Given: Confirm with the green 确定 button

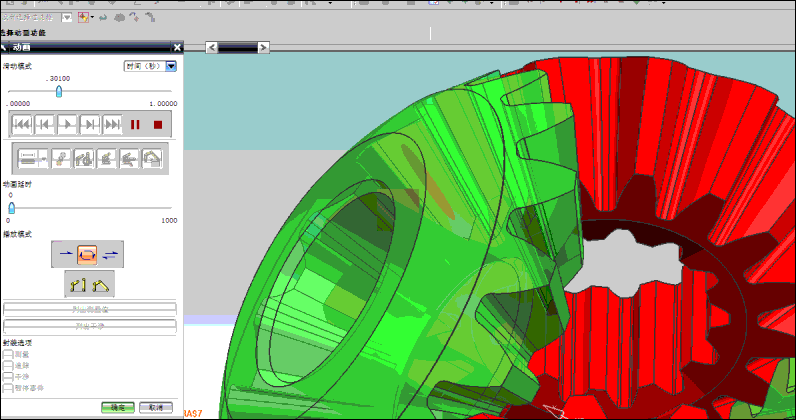Looking at the screenshot, I should tap(118, 407).
